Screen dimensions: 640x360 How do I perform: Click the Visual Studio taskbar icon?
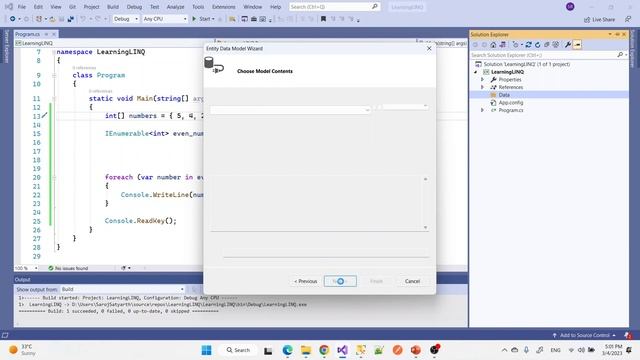pyautogui.click(x=342, y=350)
